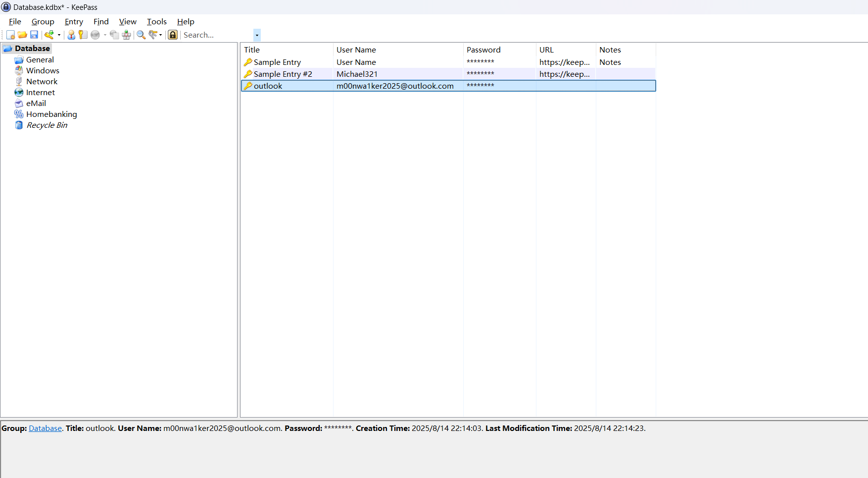Select the Network group in the tree

click(x=42, y=81)
